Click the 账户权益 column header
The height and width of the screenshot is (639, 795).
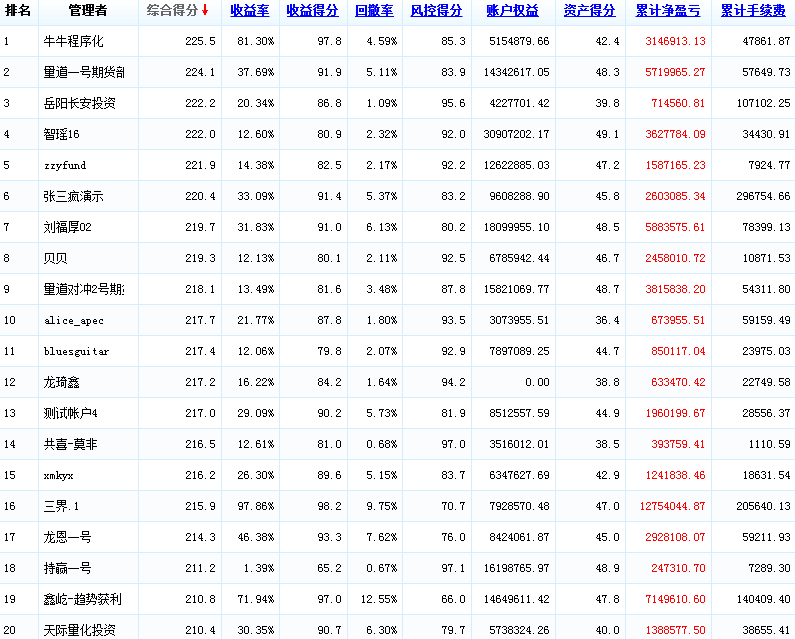click(512, 11)
